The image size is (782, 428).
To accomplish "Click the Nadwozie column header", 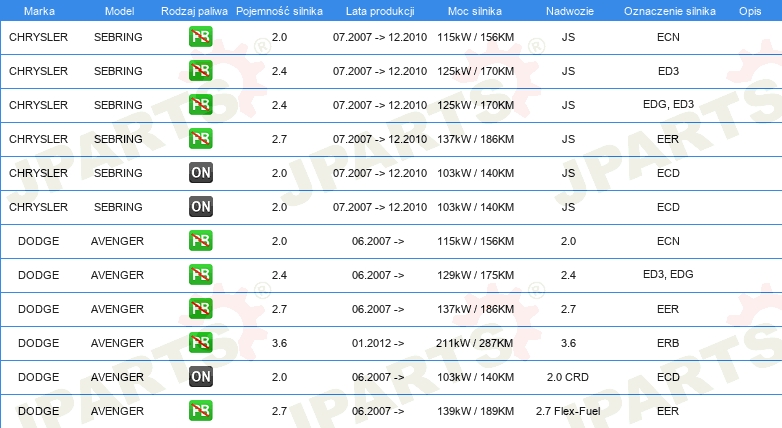I will (x=570, y=11).
